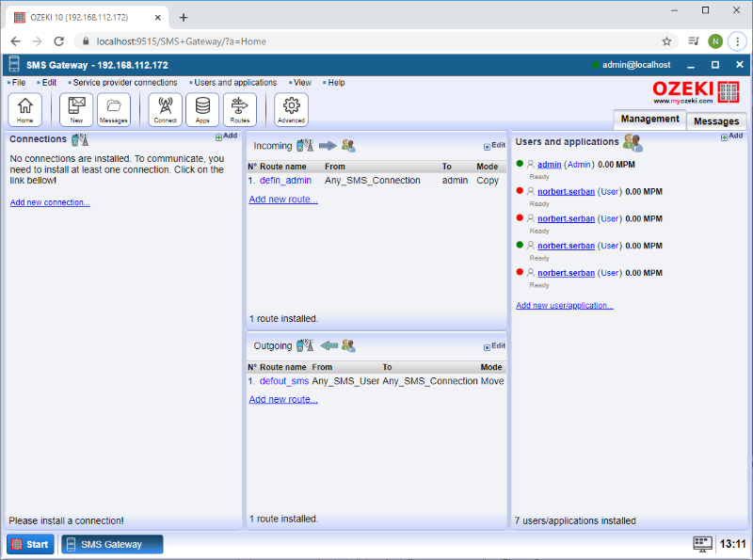
Task: Click the Users and applications people icon
Action: click(633, 142)
